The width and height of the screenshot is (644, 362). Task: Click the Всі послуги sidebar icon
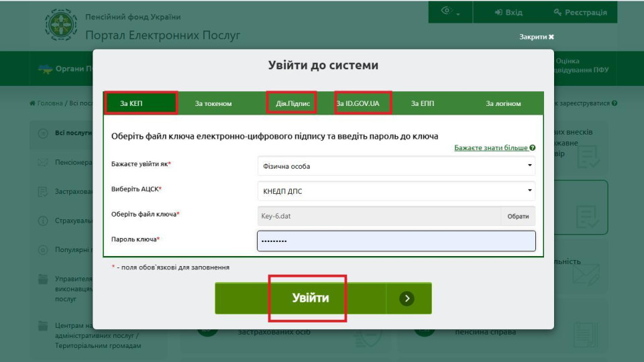43,133
